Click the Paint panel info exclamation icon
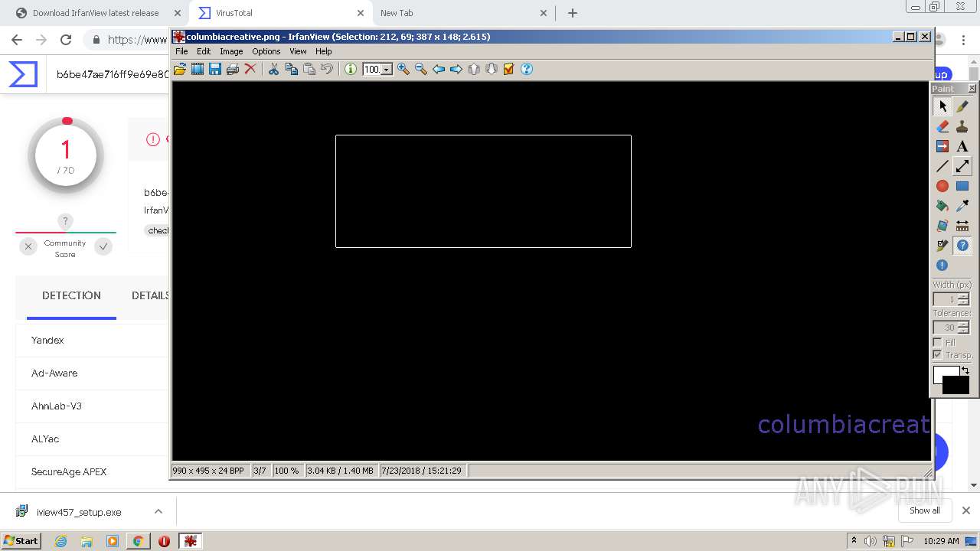This screenshot has width=980, height=551. [x=942, y=266]
